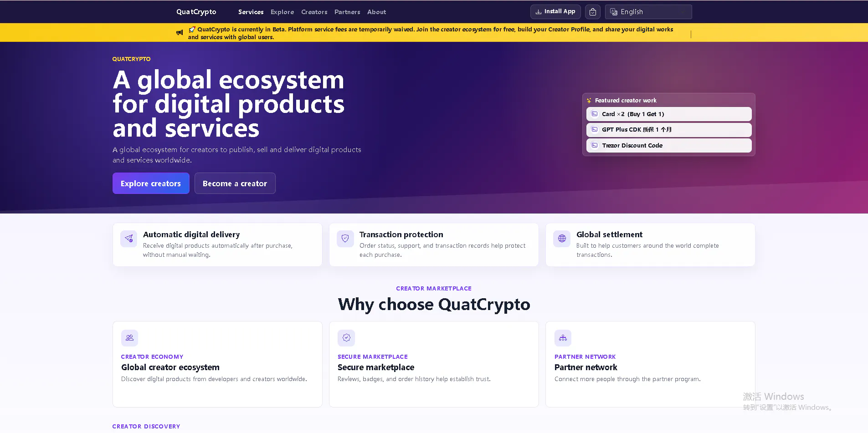Click the megaphone announcement icon
Image resolution: width=868 pixels, height=433 pixels.
point(180,32)
